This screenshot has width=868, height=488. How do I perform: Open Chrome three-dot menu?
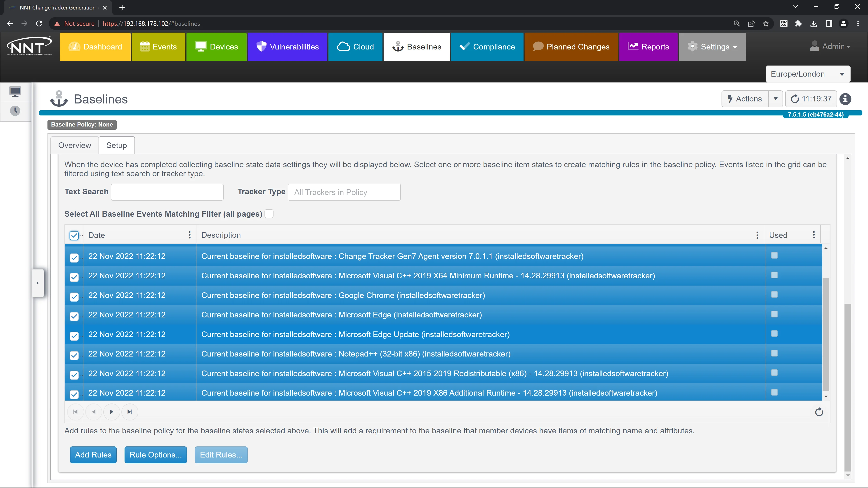point(858,23)
